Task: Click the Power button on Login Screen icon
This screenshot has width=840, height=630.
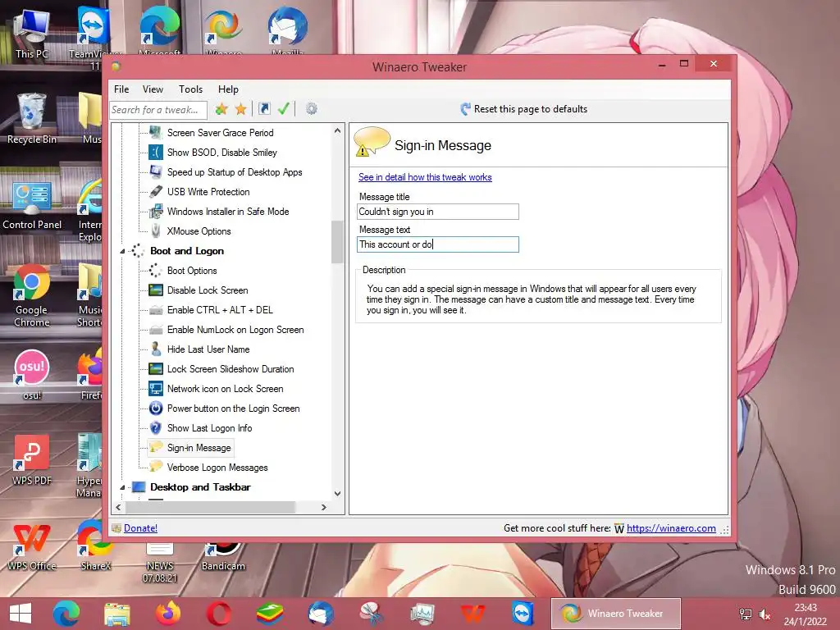Action: pos(156,409)
